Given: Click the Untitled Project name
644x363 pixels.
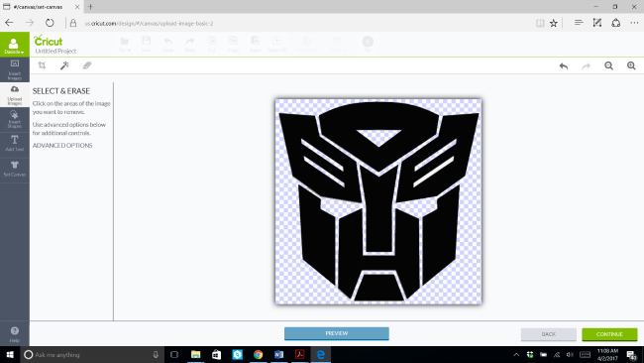Looking at the screenshot, I should point(55,51).
